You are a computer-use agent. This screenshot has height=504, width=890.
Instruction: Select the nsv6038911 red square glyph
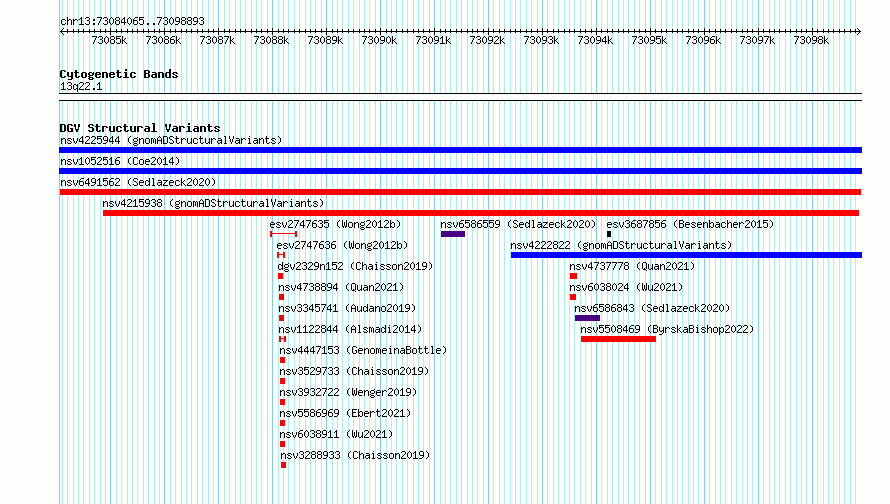click(x=283, y=444)
